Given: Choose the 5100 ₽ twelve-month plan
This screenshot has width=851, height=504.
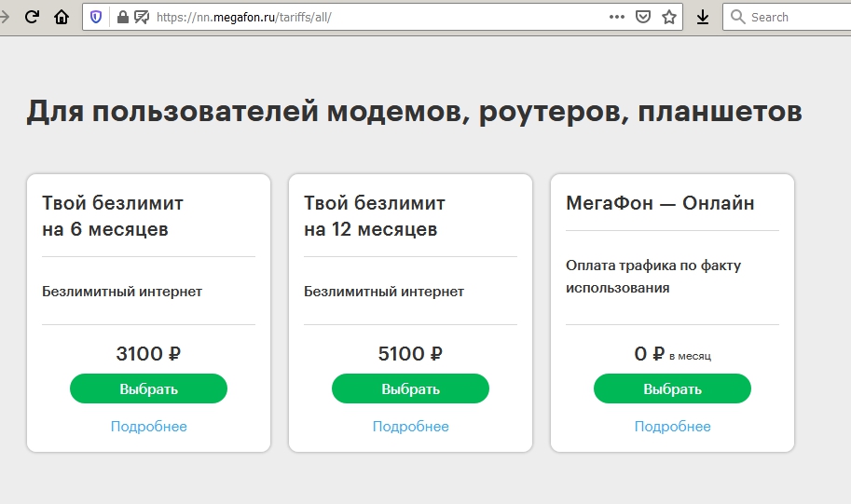Looking at the screenshot, I should 410,388.
